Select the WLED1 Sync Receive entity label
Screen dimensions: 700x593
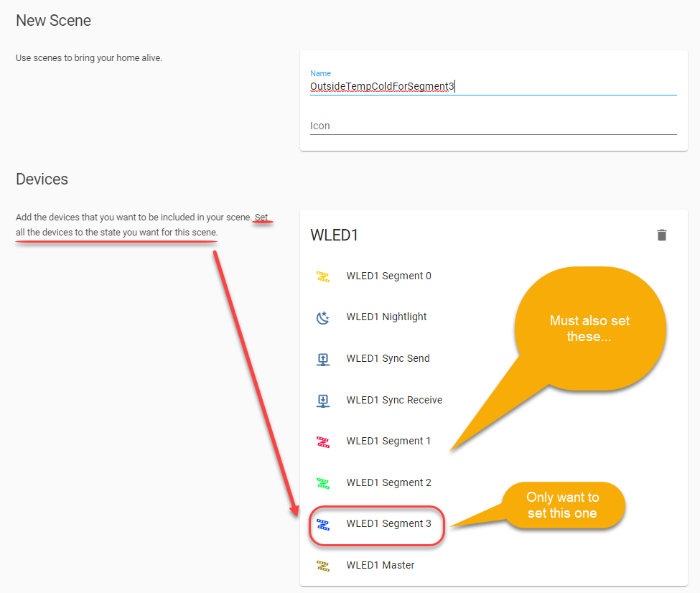point(394,400)
